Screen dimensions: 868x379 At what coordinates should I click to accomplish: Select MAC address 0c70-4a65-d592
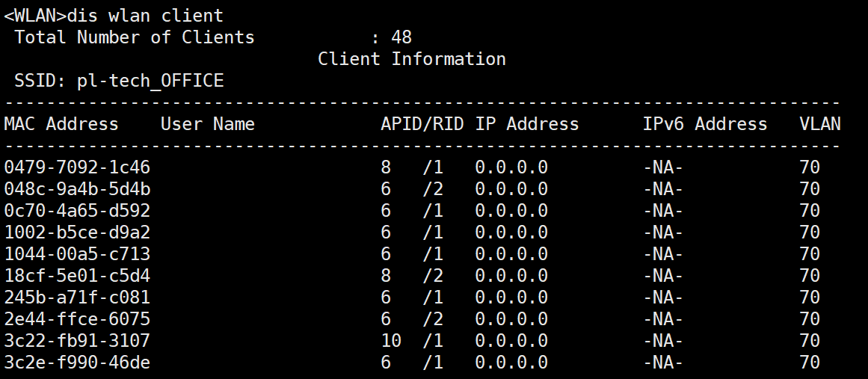[77, 211]
